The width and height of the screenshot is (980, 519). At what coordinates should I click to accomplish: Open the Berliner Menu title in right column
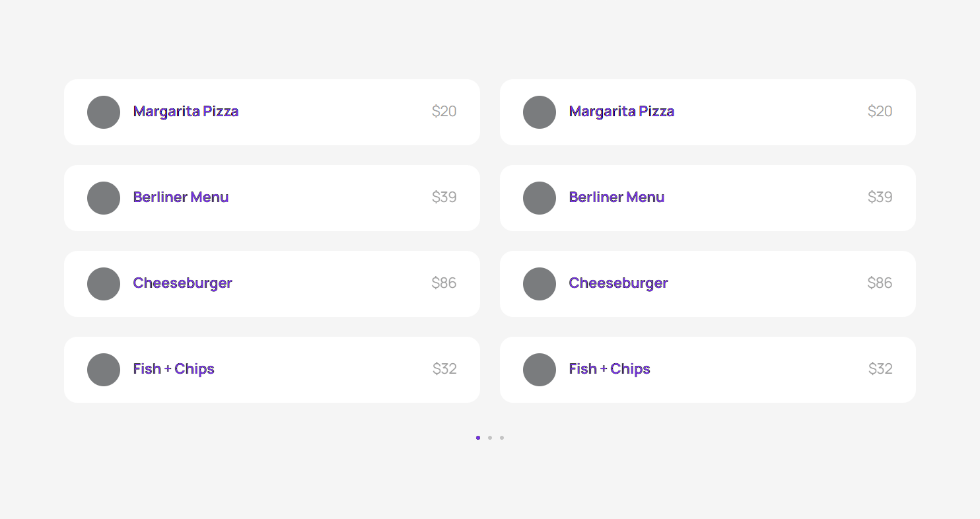tap(616, 197)
